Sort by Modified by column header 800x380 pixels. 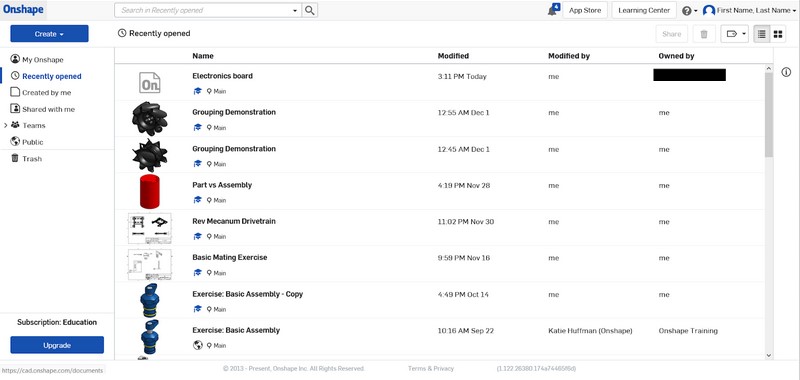pyautogui.click(x=569, y=56)
